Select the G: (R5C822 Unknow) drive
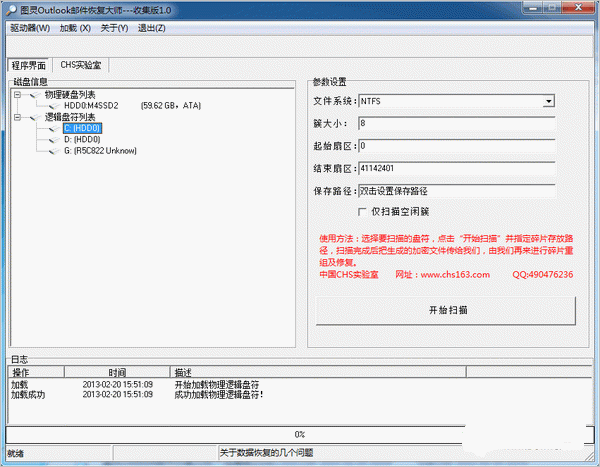Screen dimensions: 600x467 [100, 151]
